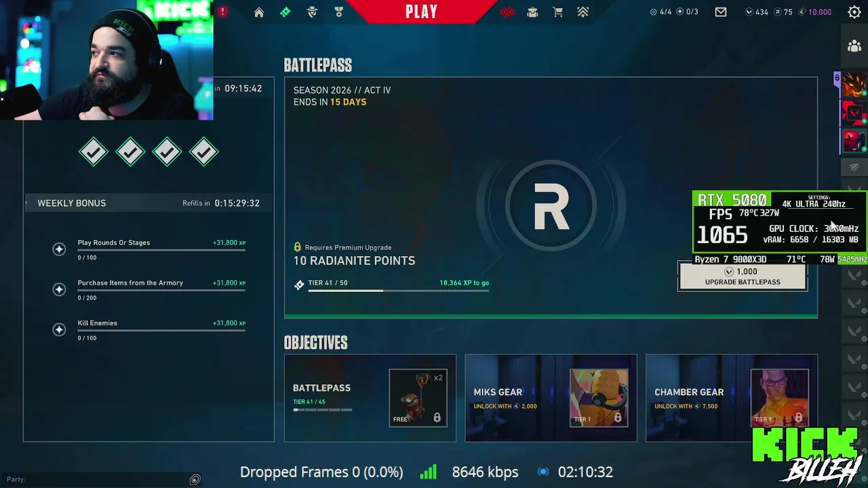Click the fourth completed daily checkmark diamond

[x=203, y=152]
